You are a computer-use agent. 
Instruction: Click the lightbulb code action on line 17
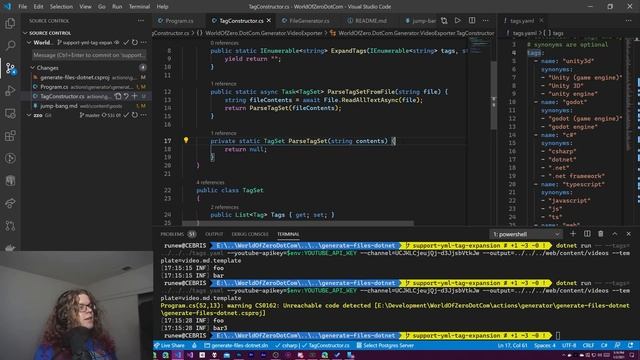click(186, 140)
